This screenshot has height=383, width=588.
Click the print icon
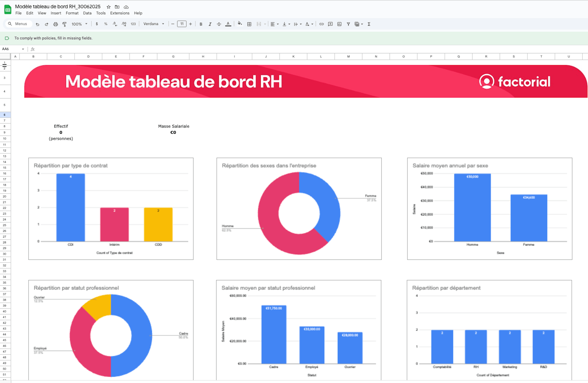click(56, 24)
